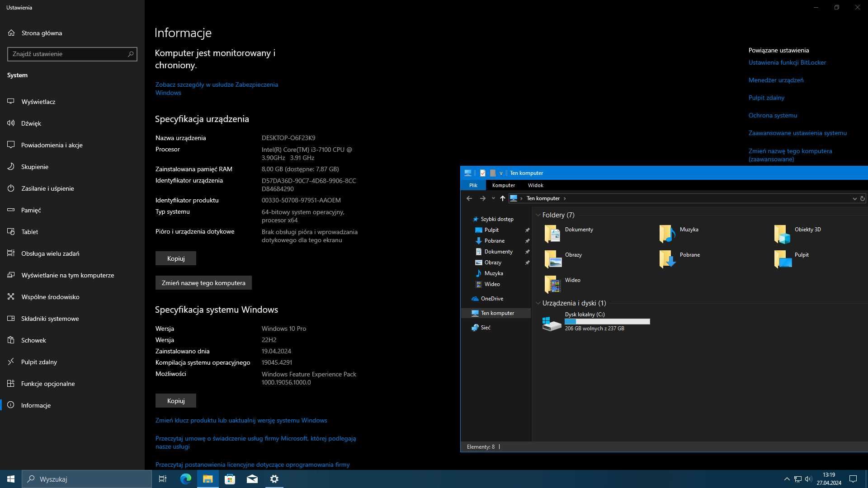
Task: Open Funkcje opcjonalne settings
Action: point(72,384)
